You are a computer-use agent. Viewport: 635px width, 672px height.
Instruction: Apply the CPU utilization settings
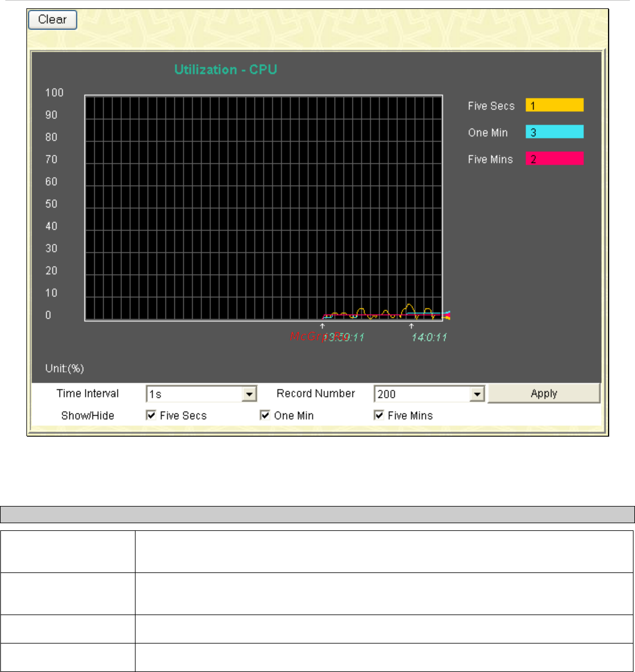tap(544, 394)
